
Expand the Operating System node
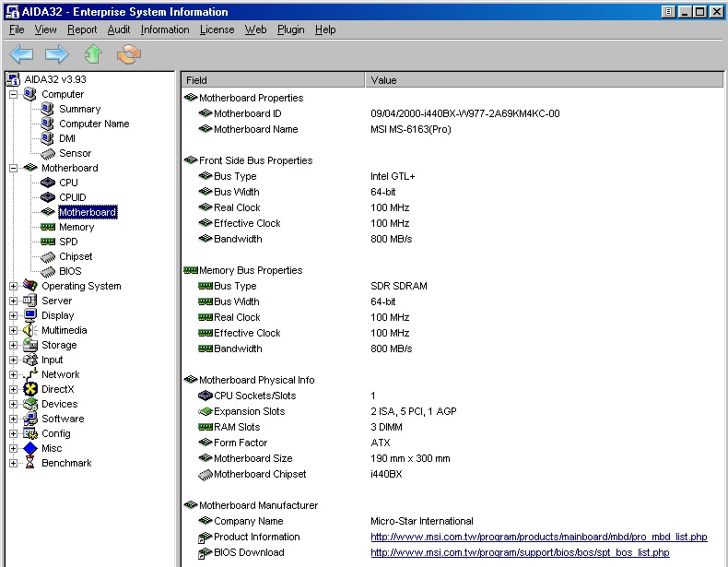point(13,286)
